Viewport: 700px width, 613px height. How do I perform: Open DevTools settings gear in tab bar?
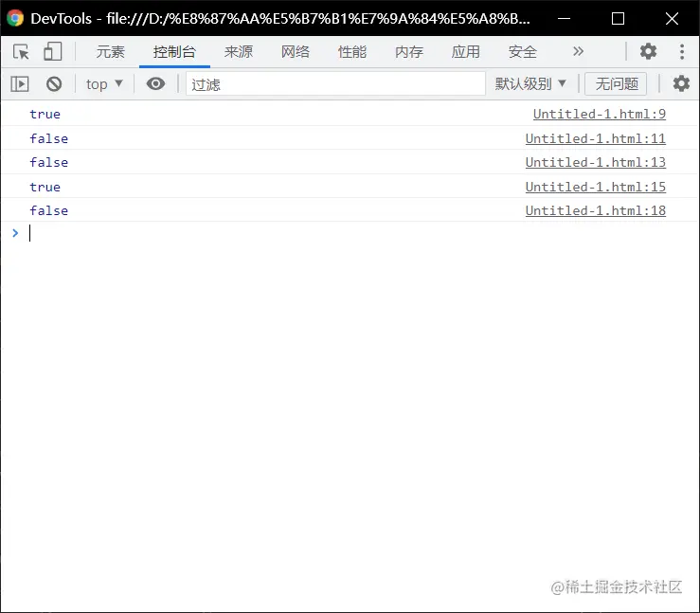click(x=648, y=51)
